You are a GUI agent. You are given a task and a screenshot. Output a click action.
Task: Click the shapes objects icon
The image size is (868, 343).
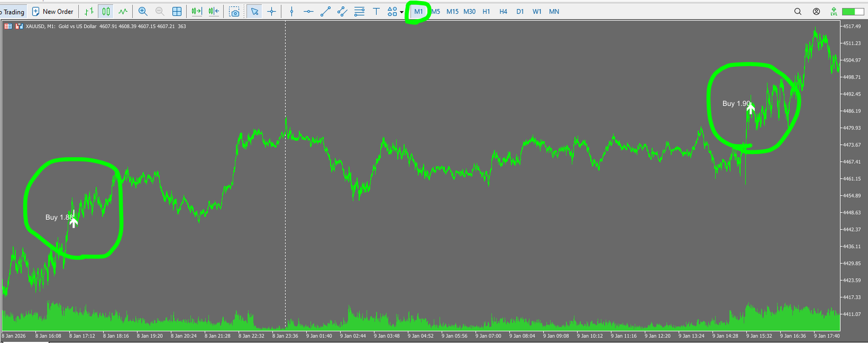pos(392,11)
